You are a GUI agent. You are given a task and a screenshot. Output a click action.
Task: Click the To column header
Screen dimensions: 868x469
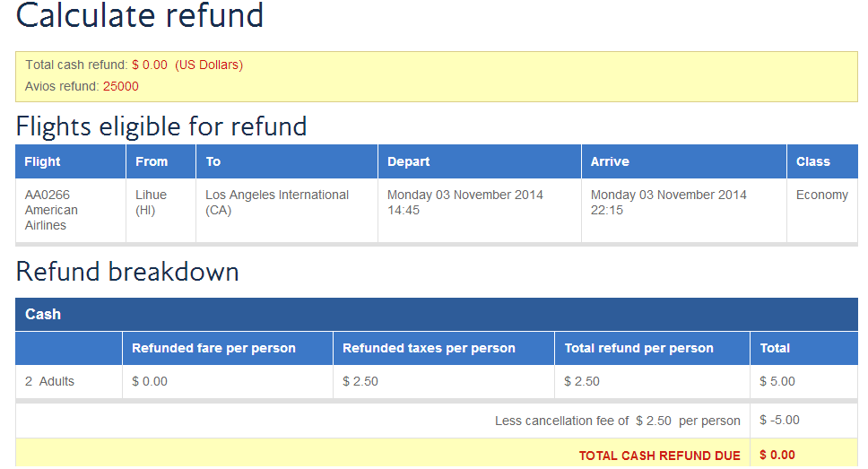coord(287,161)
